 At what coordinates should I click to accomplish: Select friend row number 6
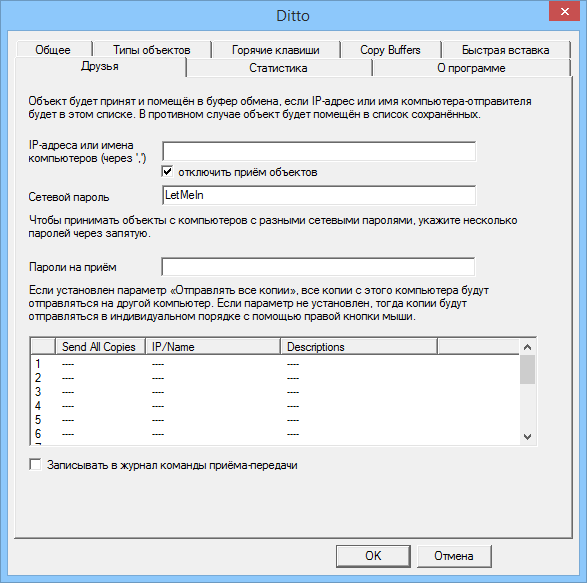tap(275, 434)
